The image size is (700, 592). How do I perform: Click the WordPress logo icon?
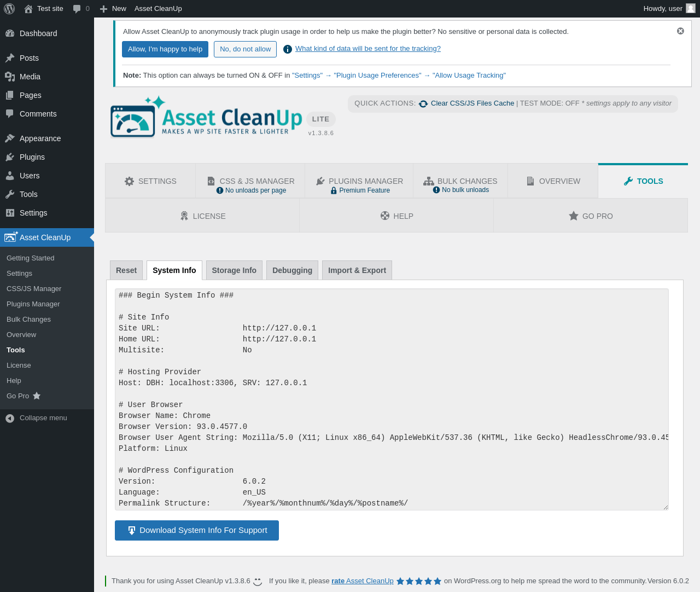click(x=9, y=9)
